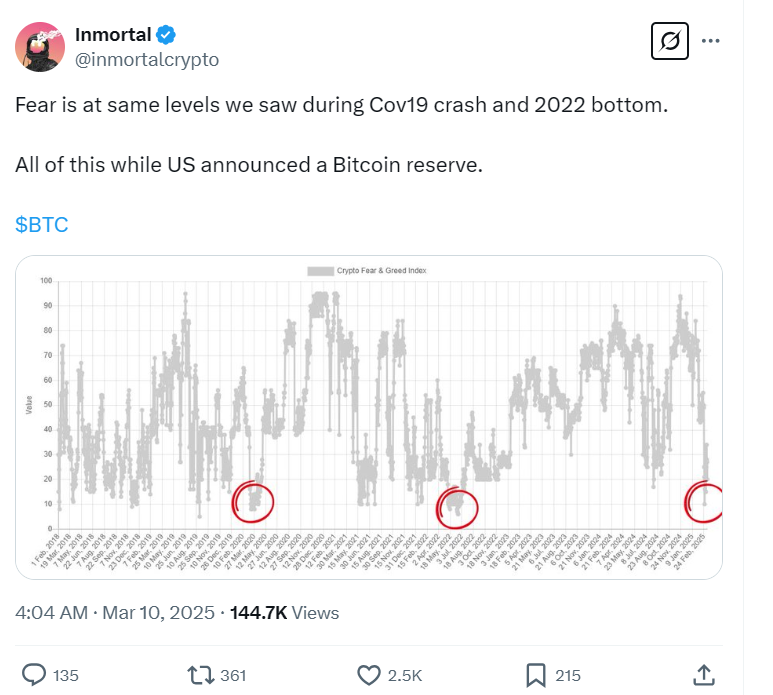Like the post with the heart icon
This screenshot has height=695, width=773.
369,674
